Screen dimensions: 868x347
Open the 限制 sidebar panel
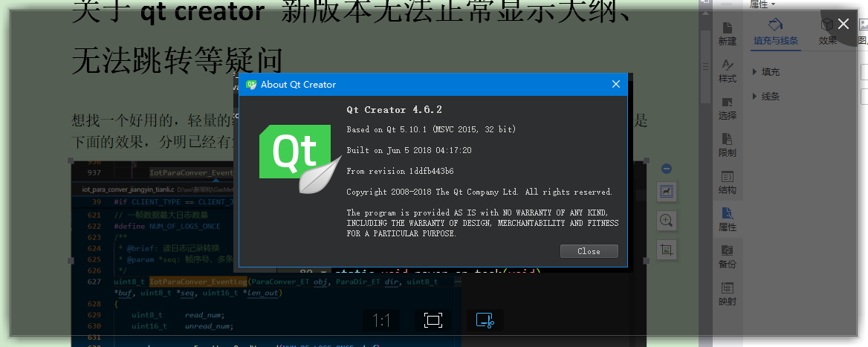pyautogui.click(x=728, y=146)
